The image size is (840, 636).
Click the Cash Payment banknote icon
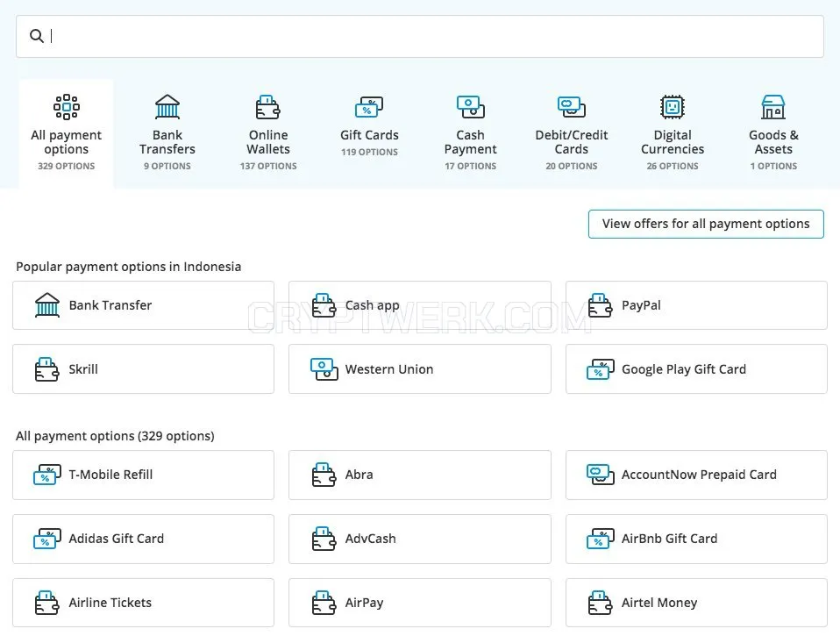pyautogui.click(x=470, y=107)
